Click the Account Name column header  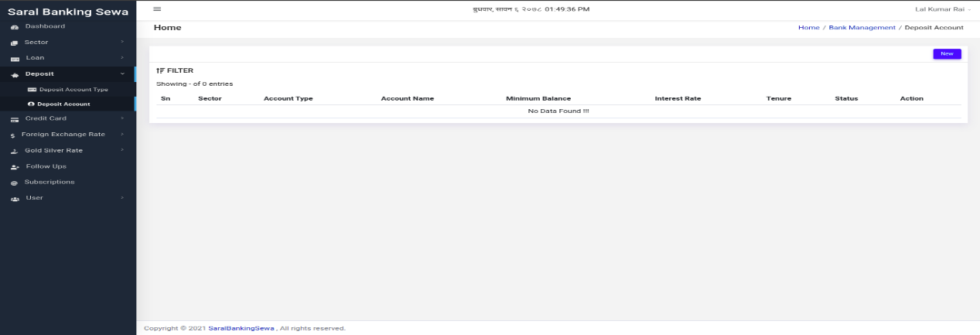pos(408,99)
